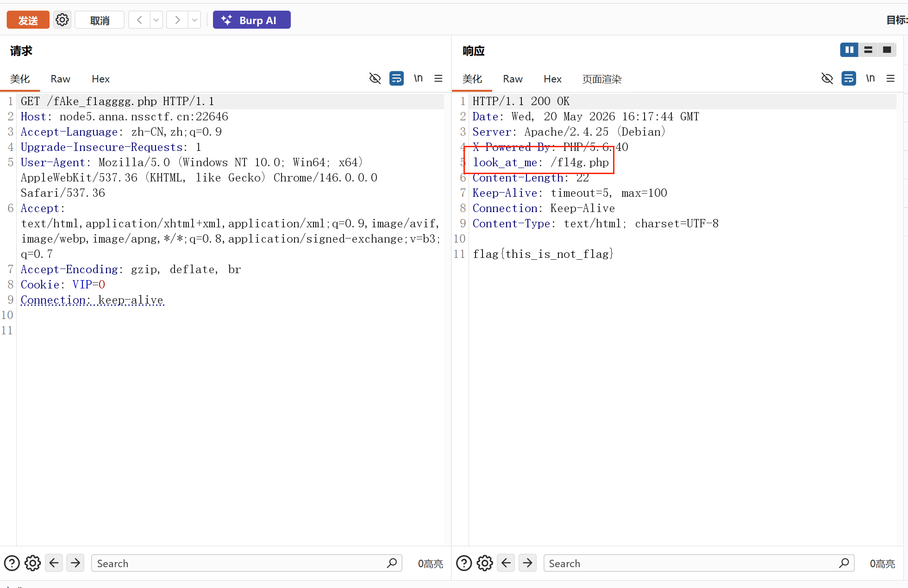Click the look_at_me: /fl4g.php header
The image size is (908, 588).
point(541,163)
